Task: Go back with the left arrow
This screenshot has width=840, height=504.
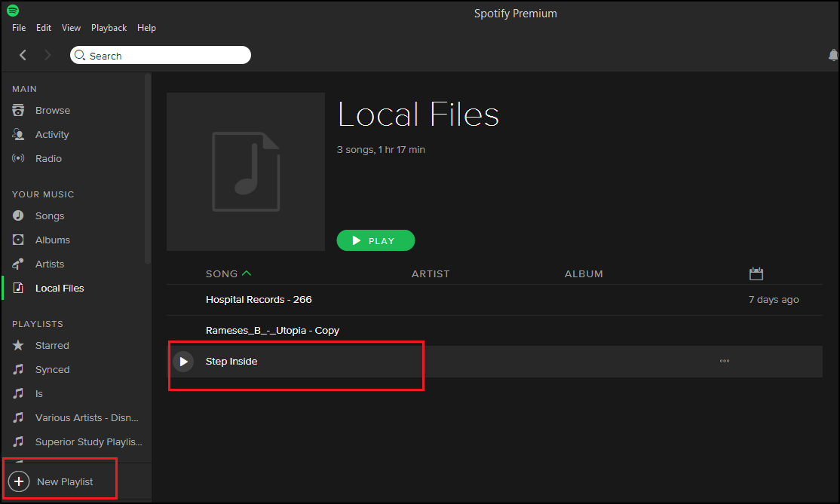Action: (x=23, y=54)
